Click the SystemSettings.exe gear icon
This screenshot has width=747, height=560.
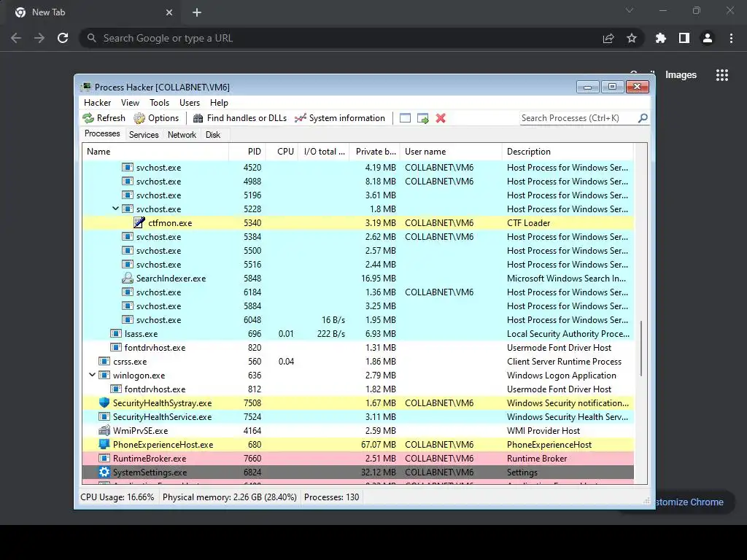pyautogui.click(x=104, y=472)
